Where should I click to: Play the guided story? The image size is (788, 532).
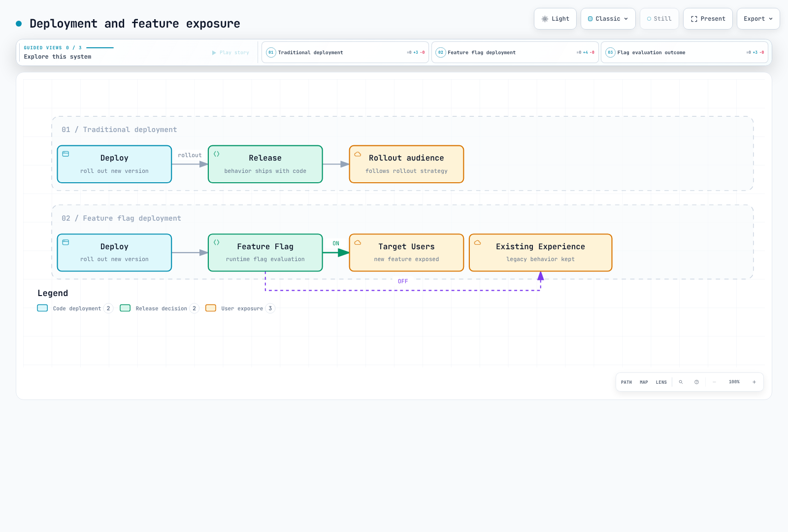[x=230, y=53]
